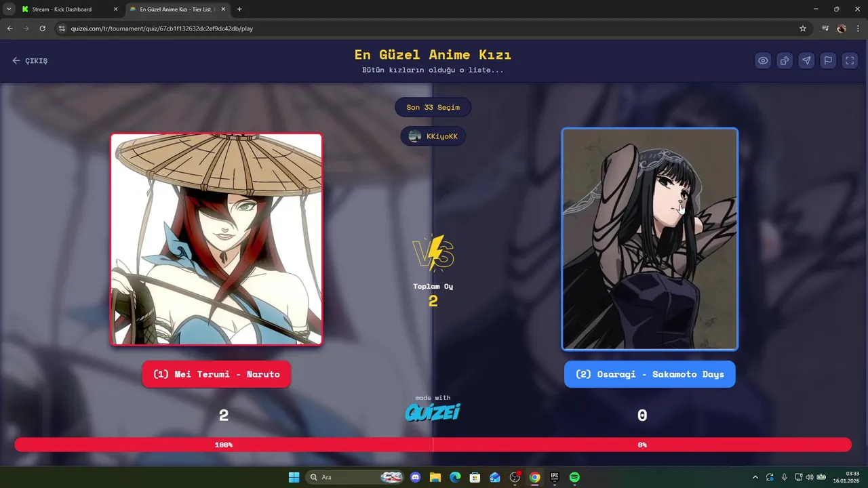Click the Chrome icon in the taskbar
This screenshot has height=488, width=868.
[x=534, y=477]
